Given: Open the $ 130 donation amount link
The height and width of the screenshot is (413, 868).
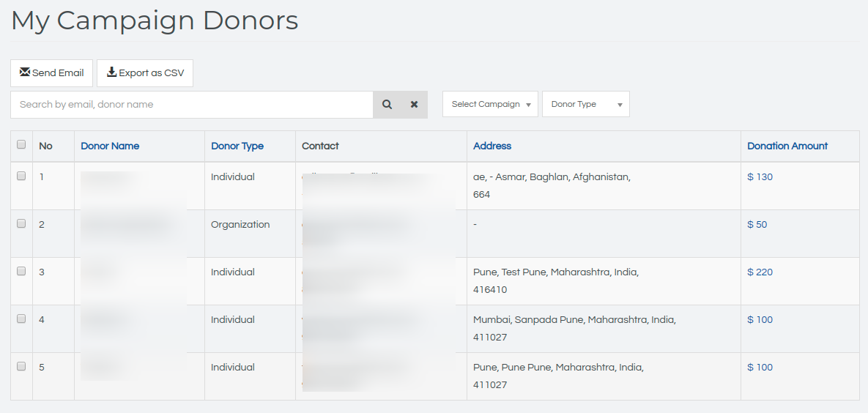Looking at the screenshot, I should click(x=760, y=177).
